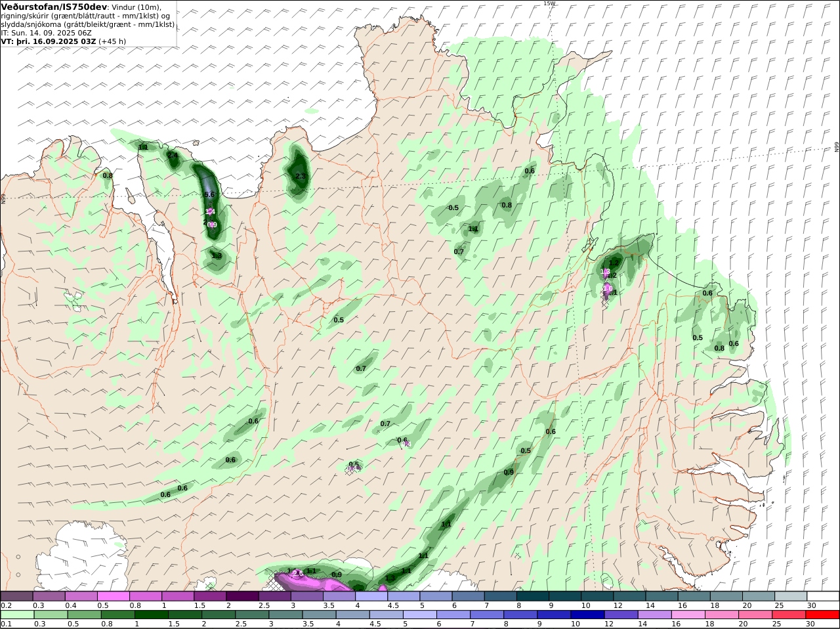Pick top legend swatch between 12 and 14
This screenshot has width=840, height=629.
pos(630,596)
